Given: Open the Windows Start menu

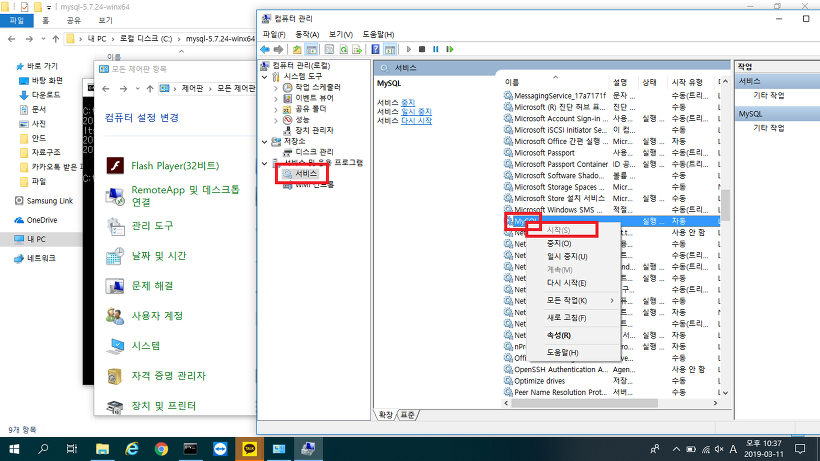Looking at the screenshot, I should pos(14,449).
